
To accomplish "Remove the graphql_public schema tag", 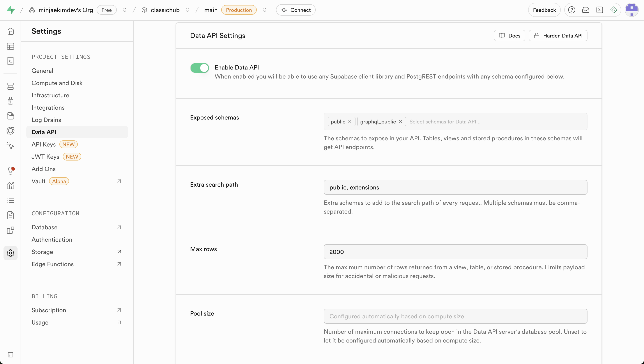I will click(x=400, y=122).
